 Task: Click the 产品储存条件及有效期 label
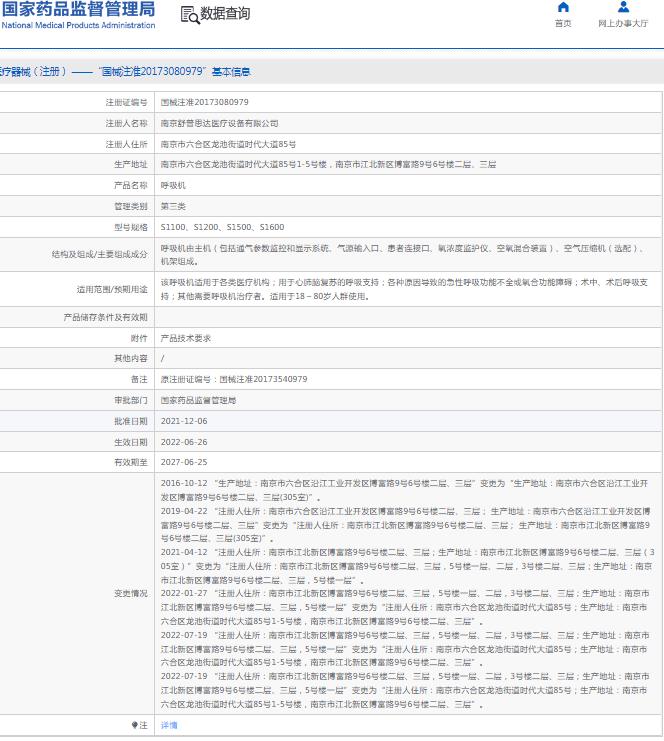pyautogui.click(x=105, y=317)
